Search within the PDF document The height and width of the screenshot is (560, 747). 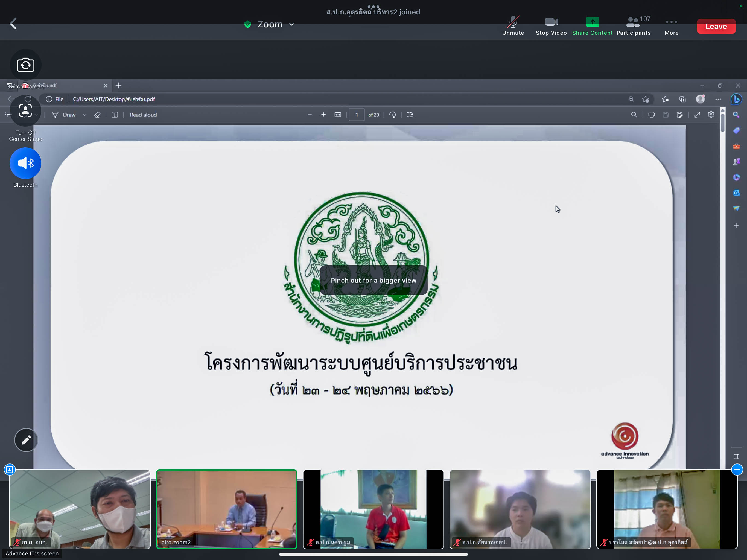tap(634, 115)
